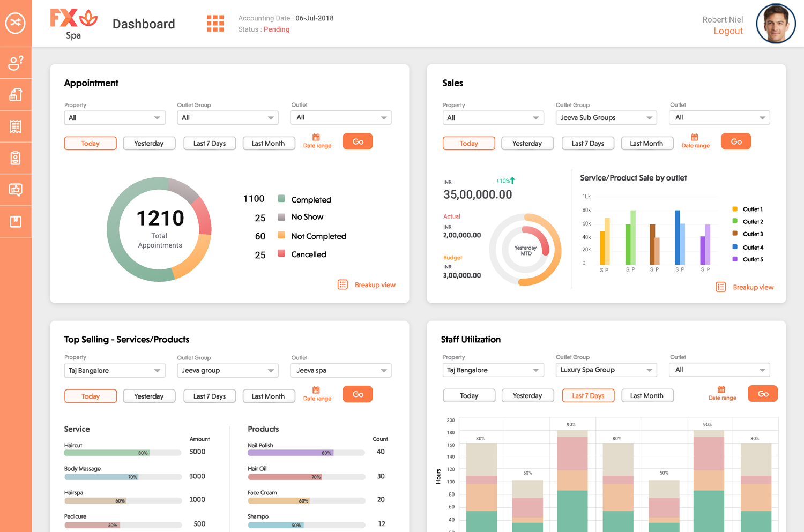This screenshot has height=532, width=804.
Task: Select the feedback thumbs-up icon in the sidebar
Action: tap(16, 189)
